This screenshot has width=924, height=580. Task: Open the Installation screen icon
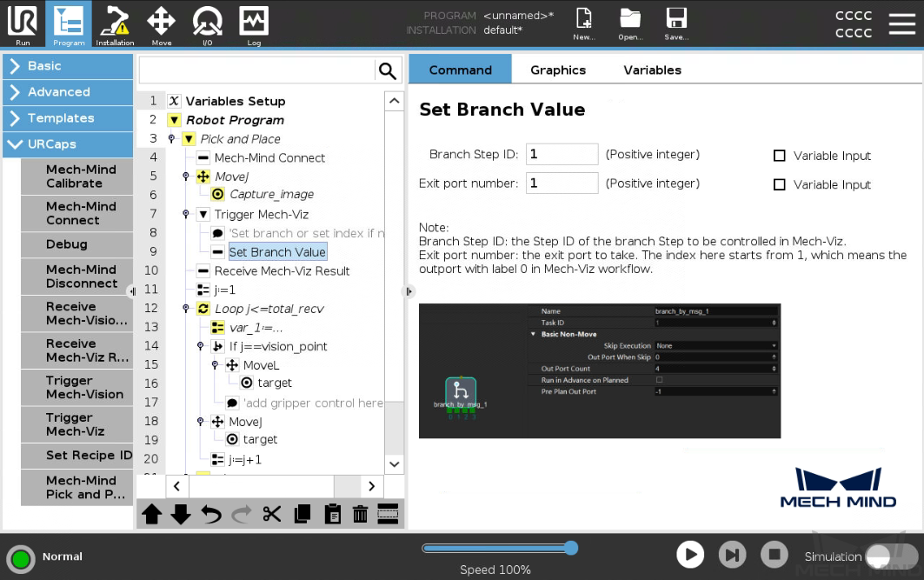point(115,23)
